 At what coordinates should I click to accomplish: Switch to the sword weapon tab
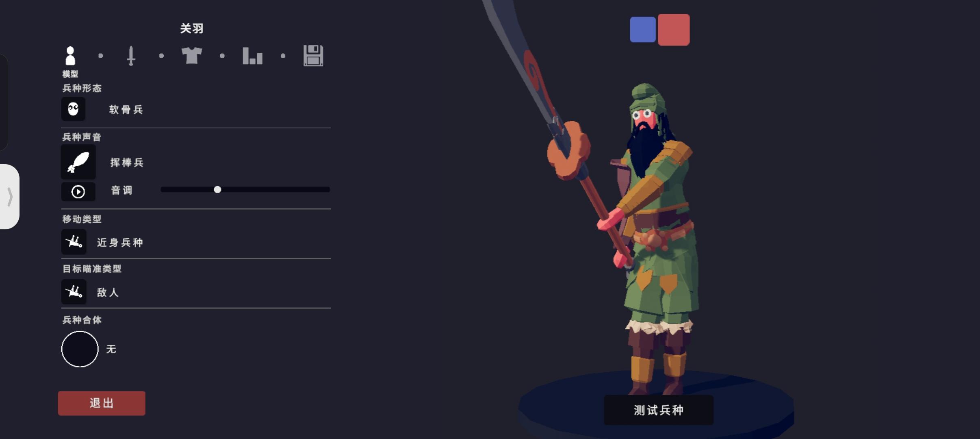pyautogui.click(x=131, y=56)
